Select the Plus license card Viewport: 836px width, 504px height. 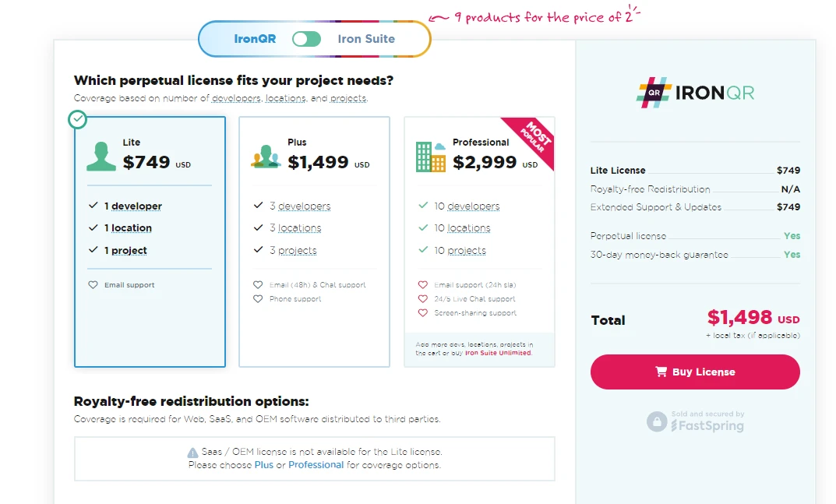pyautogui.click(x=314, y=241)
